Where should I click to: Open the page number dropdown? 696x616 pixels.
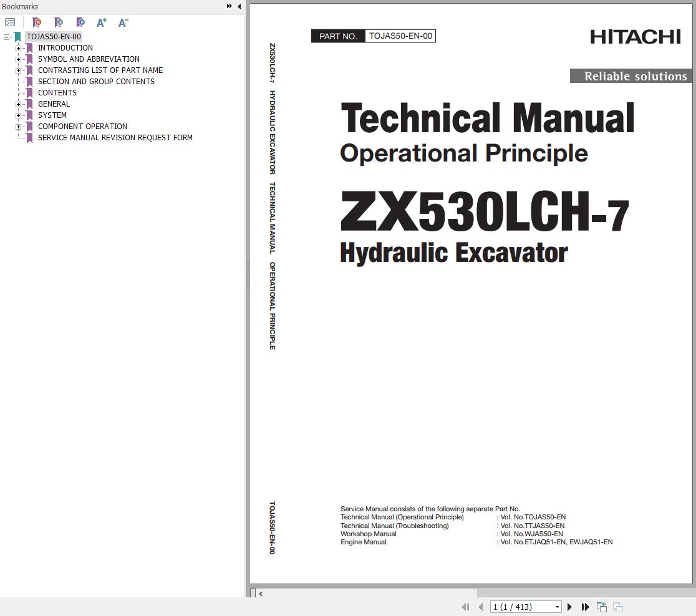click(557, 607)
